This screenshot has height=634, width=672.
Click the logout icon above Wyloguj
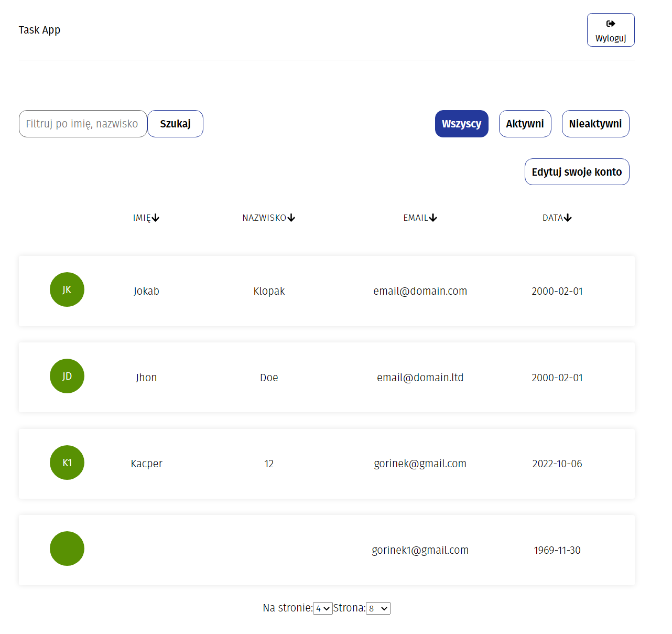pyautogui.click(x=610, y=23)
